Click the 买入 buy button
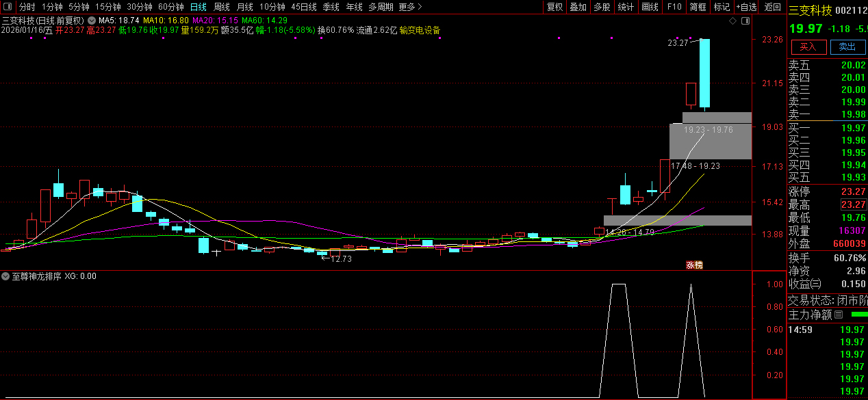This screenshot has width=868, height=400. (808, 46)
